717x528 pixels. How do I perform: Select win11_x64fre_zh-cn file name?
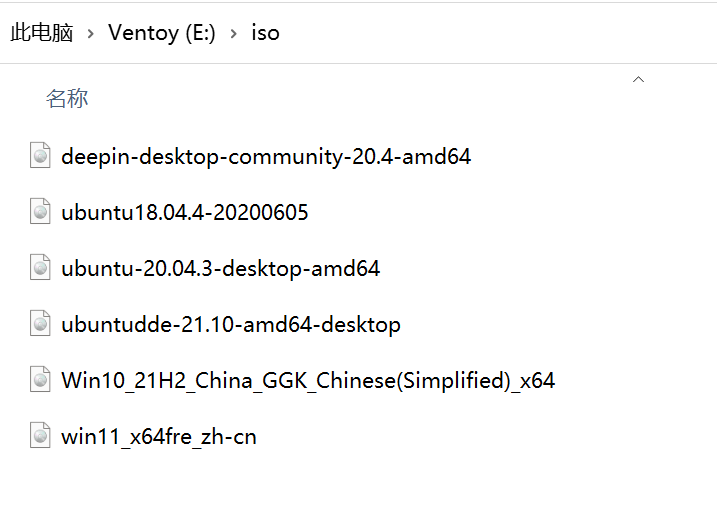point(159,437)
